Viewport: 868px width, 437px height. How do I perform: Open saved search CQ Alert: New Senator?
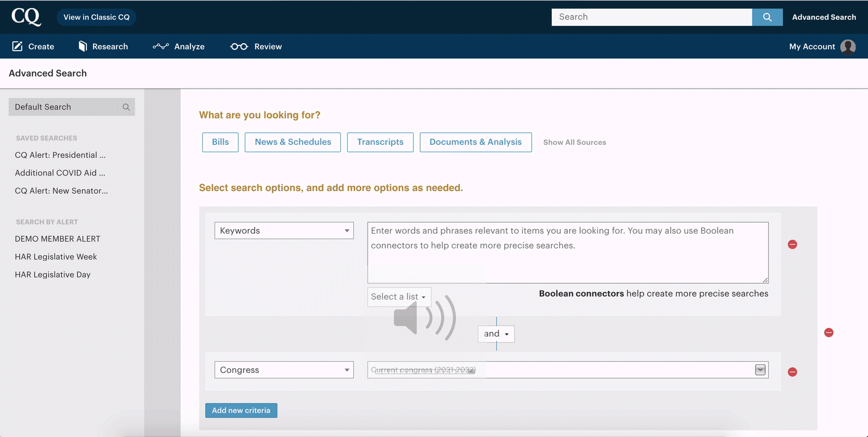click(62, 191)
